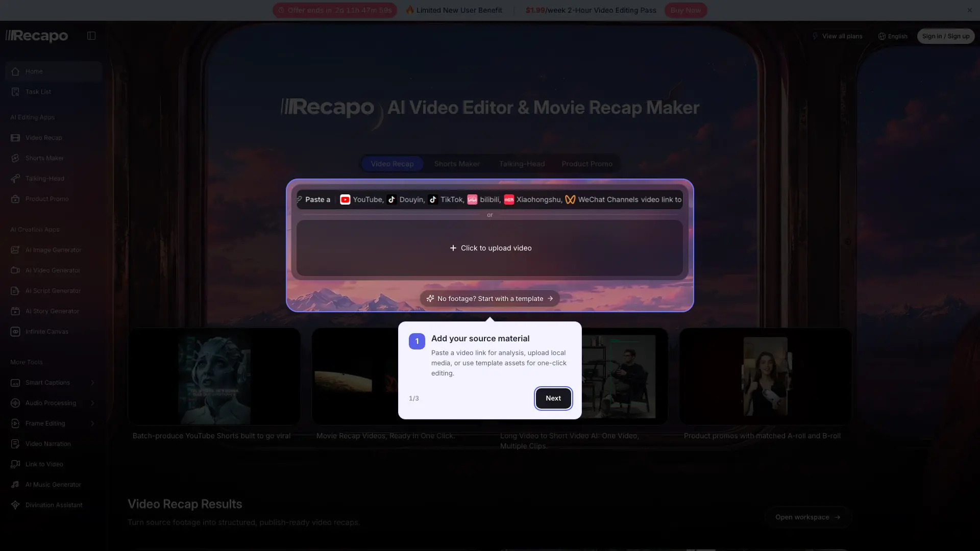
Task: Click the Divination Assistant icon
Action: (x=15, y=505)
